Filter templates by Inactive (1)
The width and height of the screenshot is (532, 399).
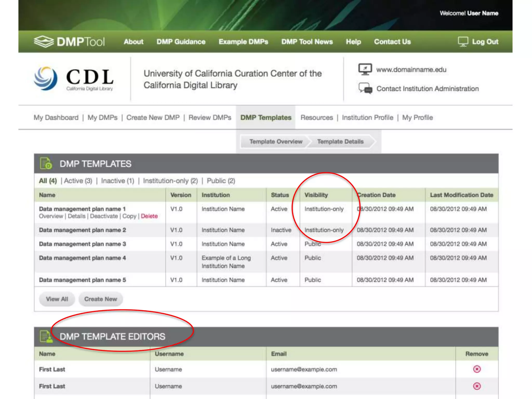[x=117, y=181]
